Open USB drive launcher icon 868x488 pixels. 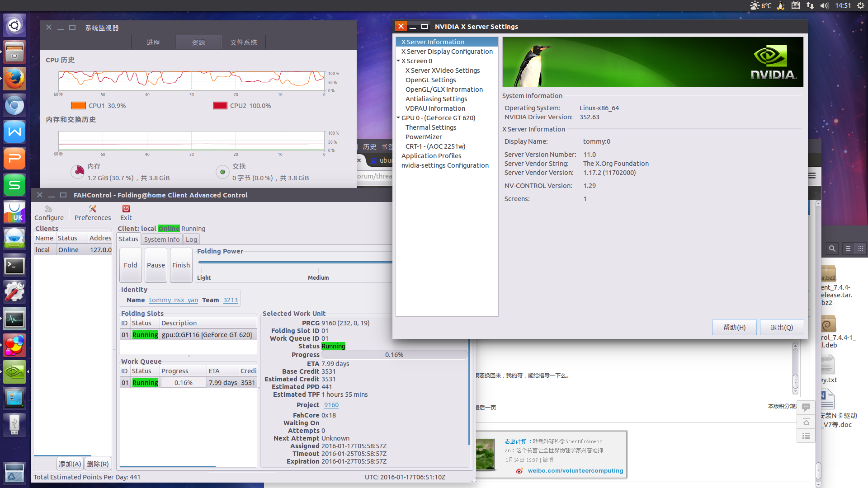pos(14,425)
